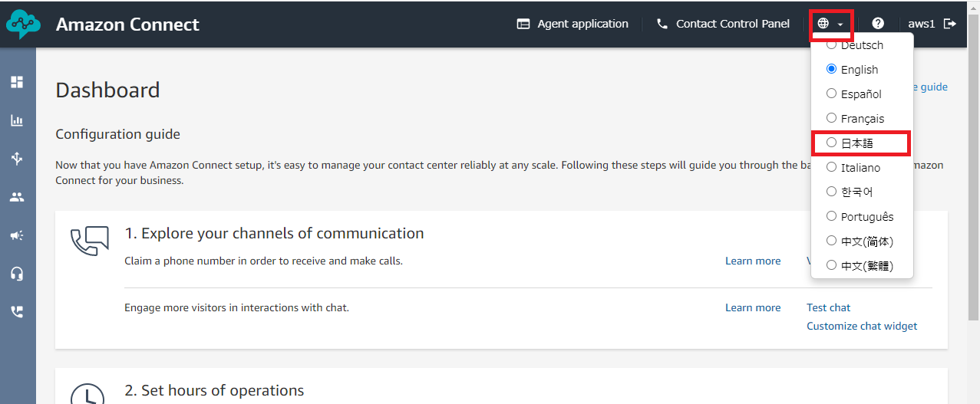Select 中文(简体) language radio button
This screenshot has width=980, height=404.
831,241
